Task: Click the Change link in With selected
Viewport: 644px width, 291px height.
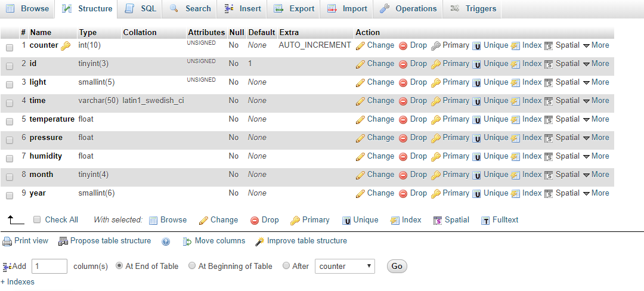Action: pos(224,219)
